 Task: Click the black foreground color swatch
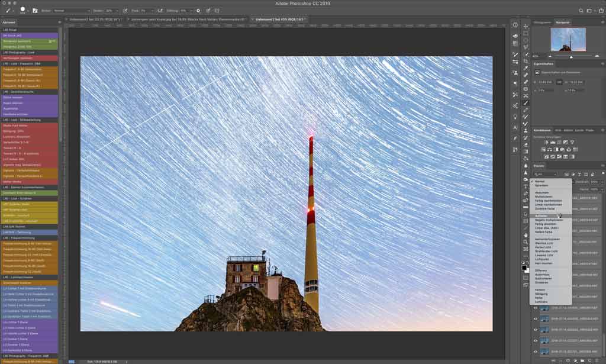[524, 268]
